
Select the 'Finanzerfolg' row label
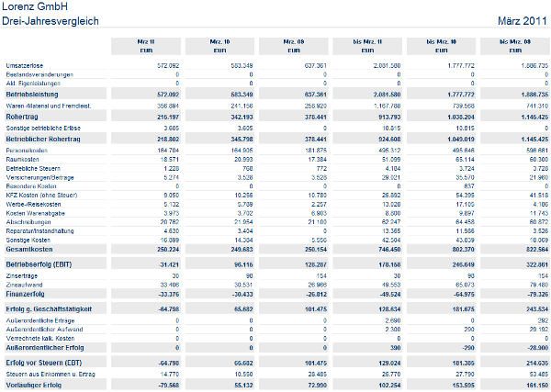(x=25, y=294)
